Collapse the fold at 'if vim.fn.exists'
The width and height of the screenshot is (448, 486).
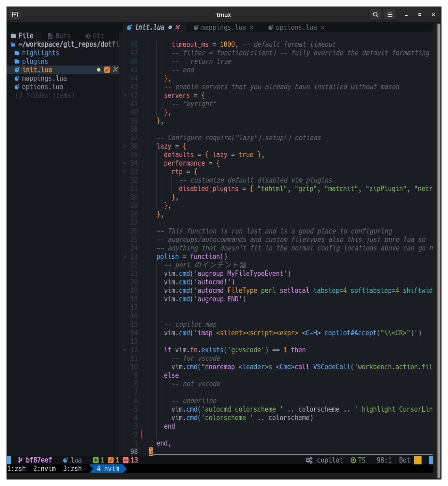[125, 350]
